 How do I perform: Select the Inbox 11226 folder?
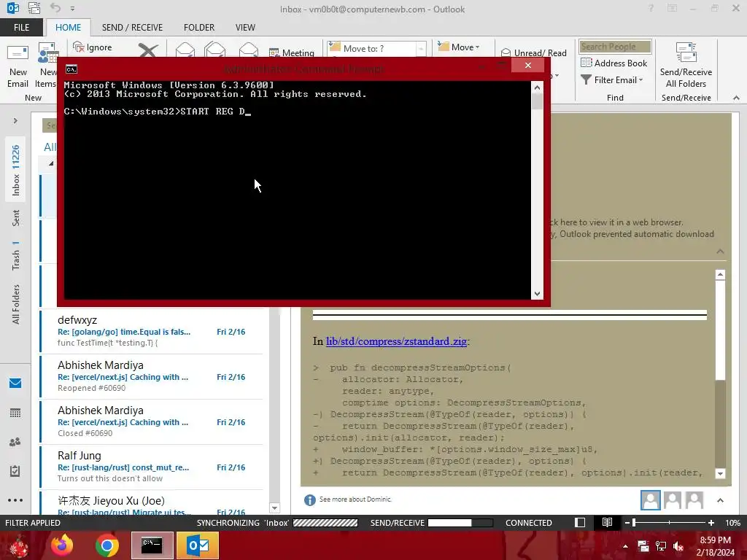[x=15, y=170]
